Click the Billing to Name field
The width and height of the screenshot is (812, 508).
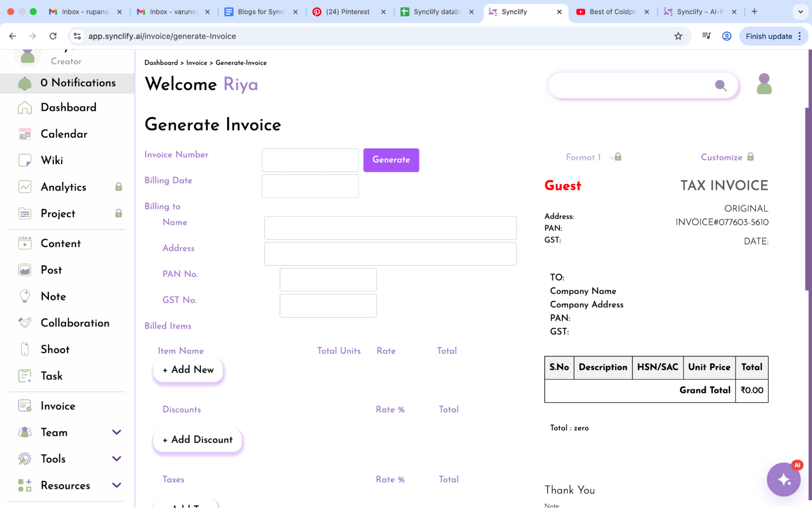coord(390,228)
